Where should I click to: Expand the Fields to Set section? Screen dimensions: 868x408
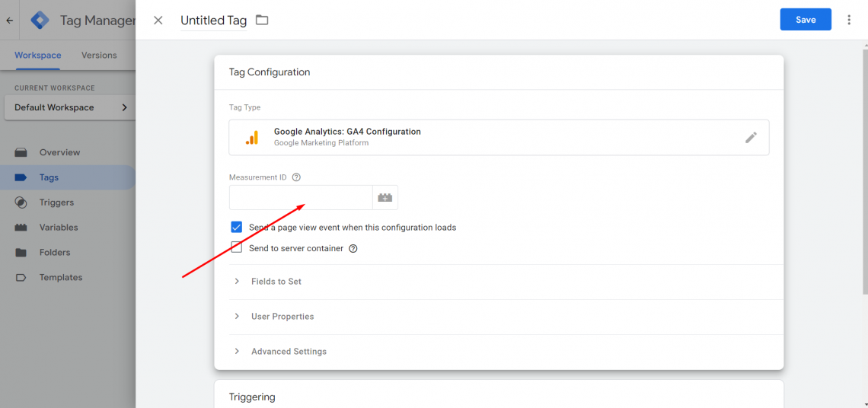coord(506,281)
